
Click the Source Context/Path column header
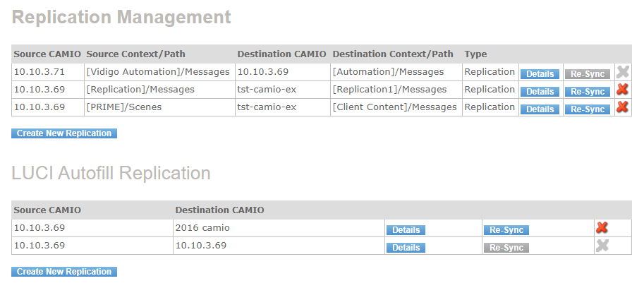tap(135, 54)
